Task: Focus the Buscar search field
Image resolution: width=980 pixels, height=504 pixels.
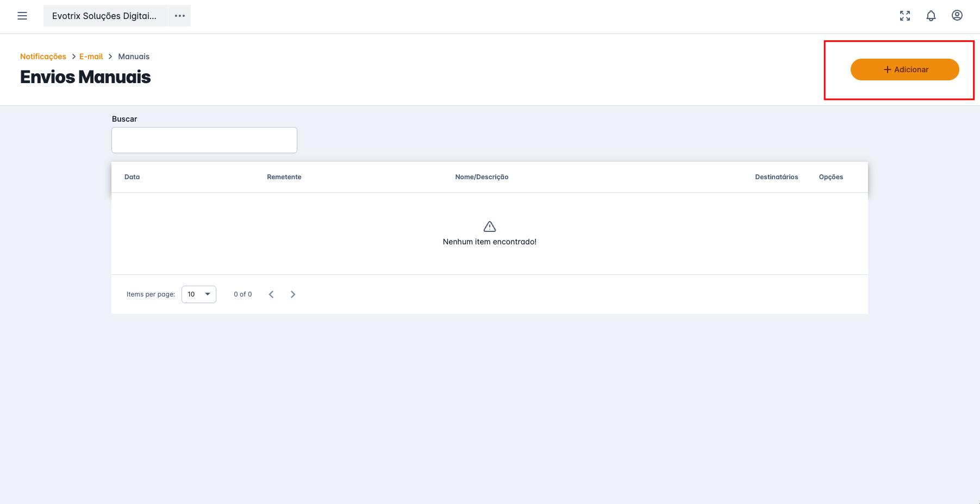Action: click(x=204, y=140)
